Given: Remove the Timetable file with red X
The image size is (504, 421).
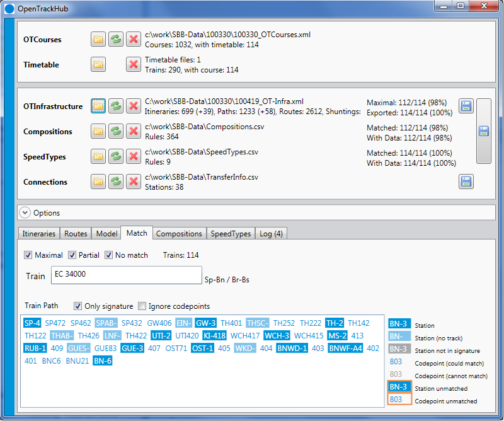Looking at the screenshot, I should coord(134,65).
